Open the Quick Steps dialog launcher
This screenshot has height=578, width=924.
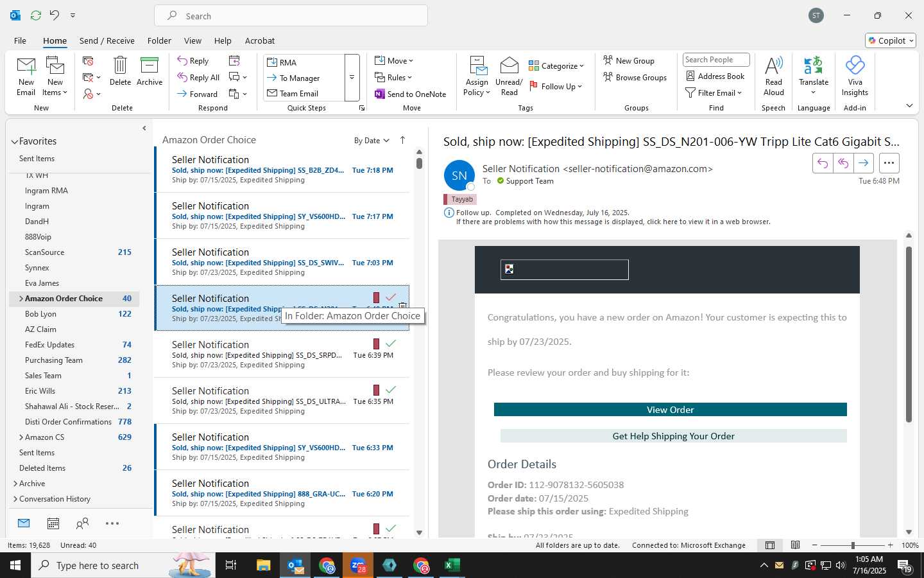(x=362, y=109)
